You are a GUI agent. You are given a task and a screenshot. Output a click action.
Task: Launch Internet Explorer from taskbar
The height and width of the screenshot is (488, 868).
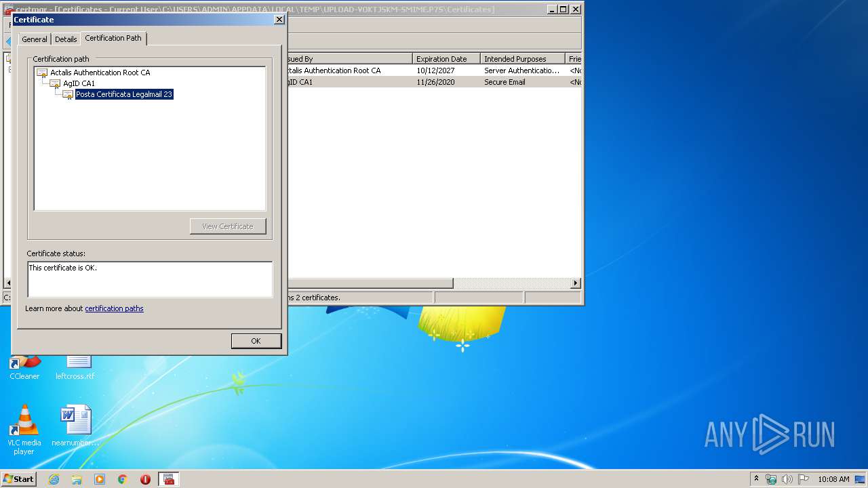click(54, 479)
